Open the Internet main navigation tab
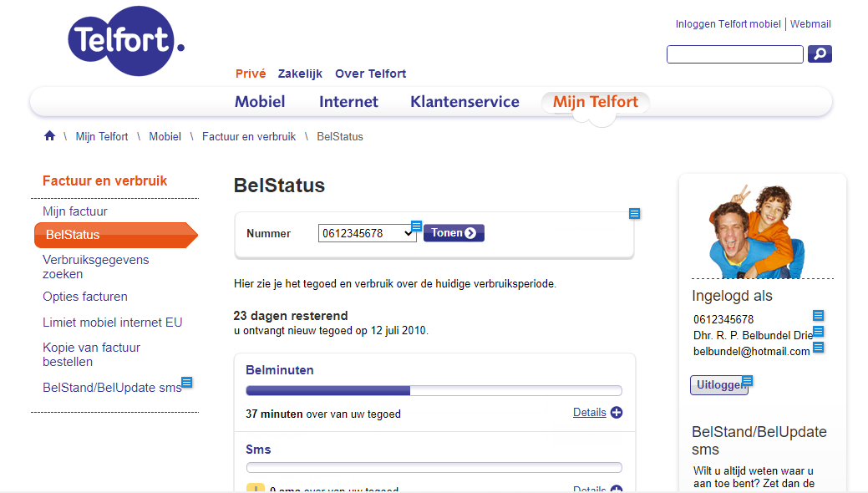The width and height of the screenshot is (868, 493). click(x=348, y=102)
